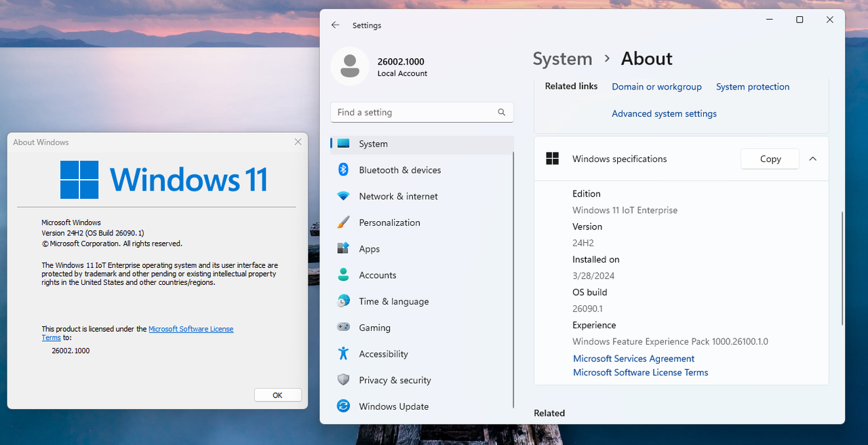Click the Windows 11 IoT Enterprise edition value
Viewport: 868px width, 445px height.
tap(625, 210)
